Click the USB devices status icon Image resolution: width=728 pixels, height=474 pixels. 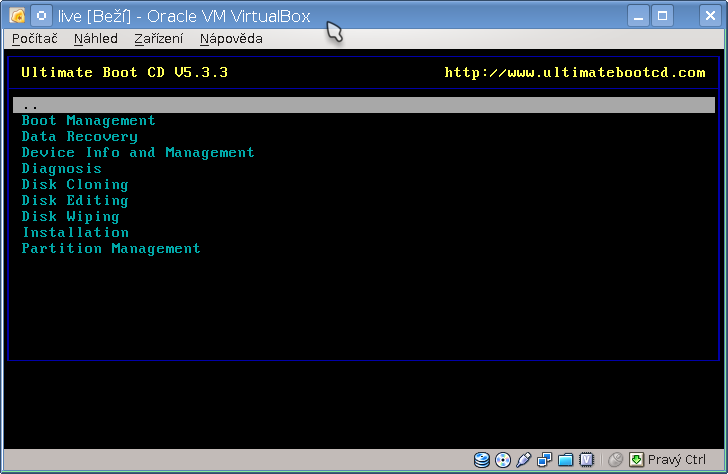[523, 460]
